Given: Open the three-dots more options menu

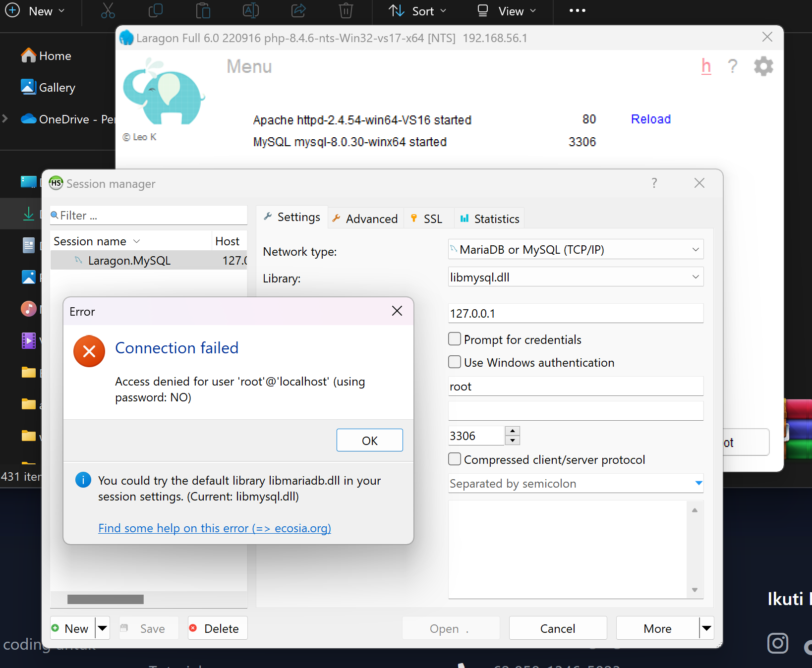Looking at the screenshot, I should 577,11.
